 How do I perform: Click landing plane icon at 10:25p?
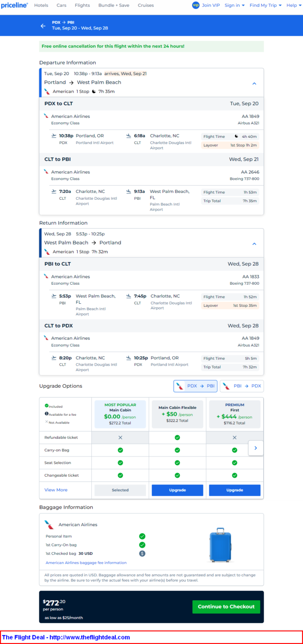(x=129, y=358)
